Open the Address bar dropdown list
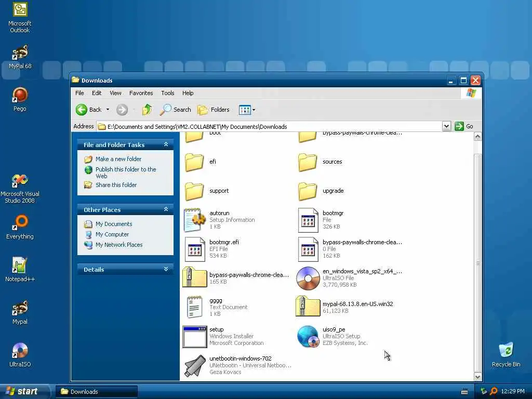This screenshot has height=399, width=532. coord(446,127)
